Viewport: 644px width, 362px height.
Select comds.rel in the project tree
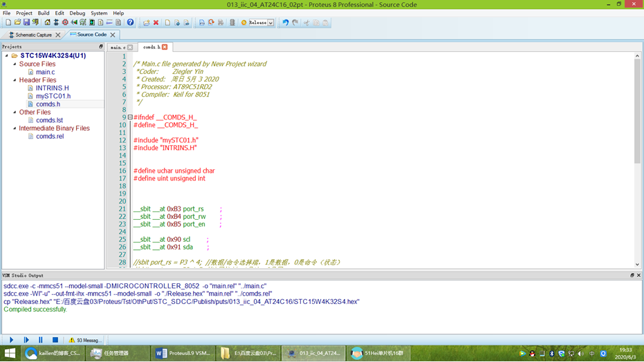click(x=50, y=136)
